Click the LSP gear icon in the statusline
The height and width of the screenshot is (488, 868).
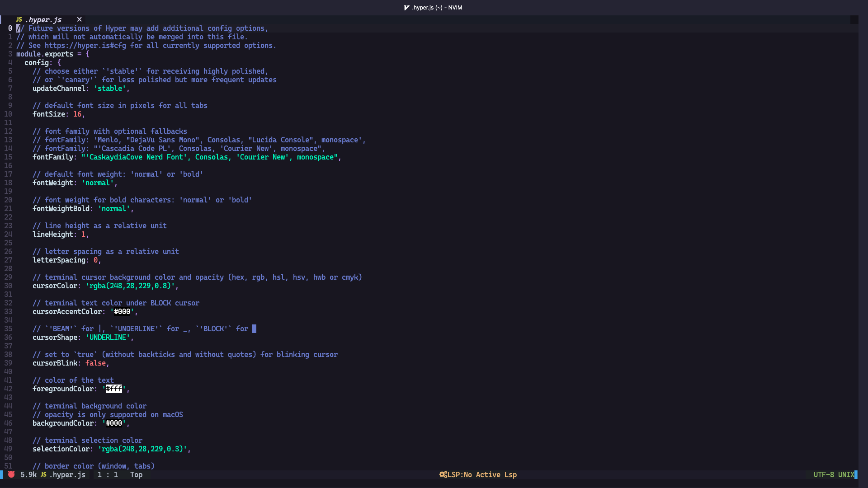click(443, 475)
